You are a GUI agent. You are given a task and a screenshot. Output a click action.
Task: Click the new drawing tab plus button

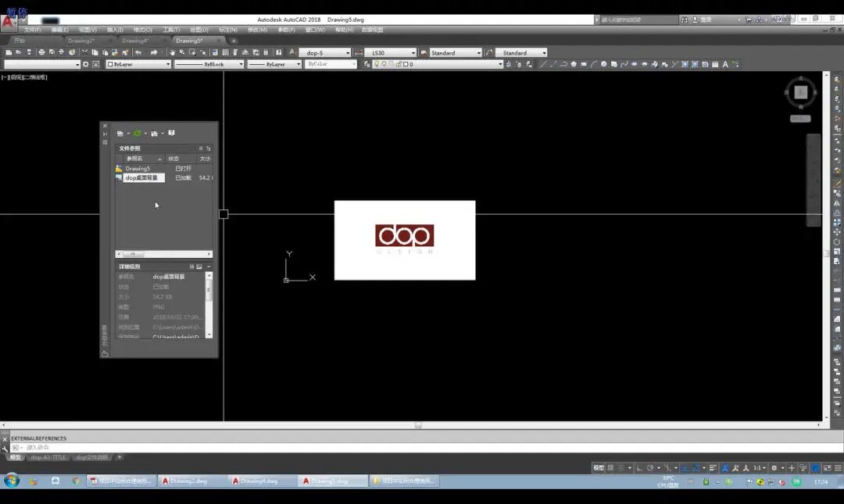234,41
